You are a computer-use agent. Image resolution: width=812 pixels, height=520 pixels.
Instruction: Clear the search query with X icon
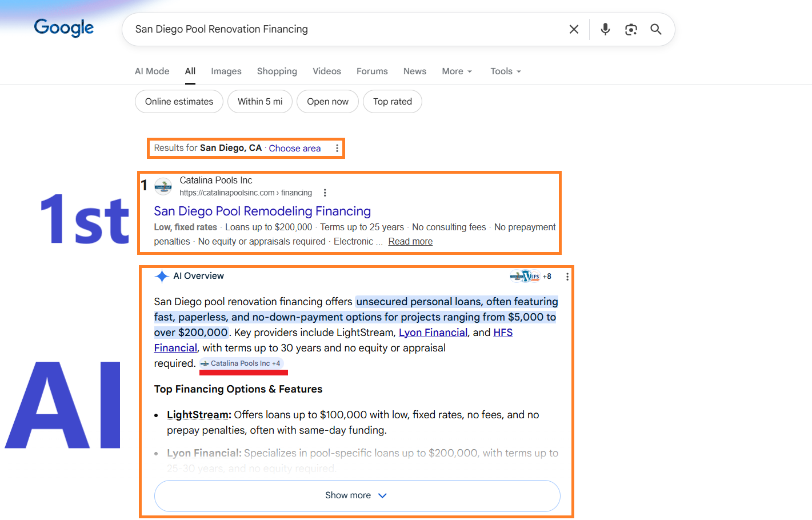pos(574,29)
